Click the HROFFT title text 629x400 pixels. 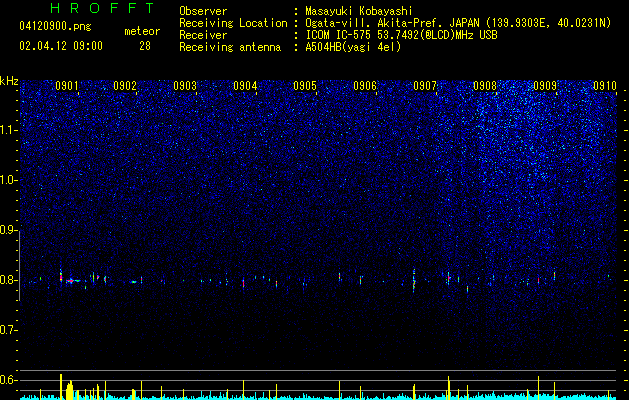(x=103, y=8)
